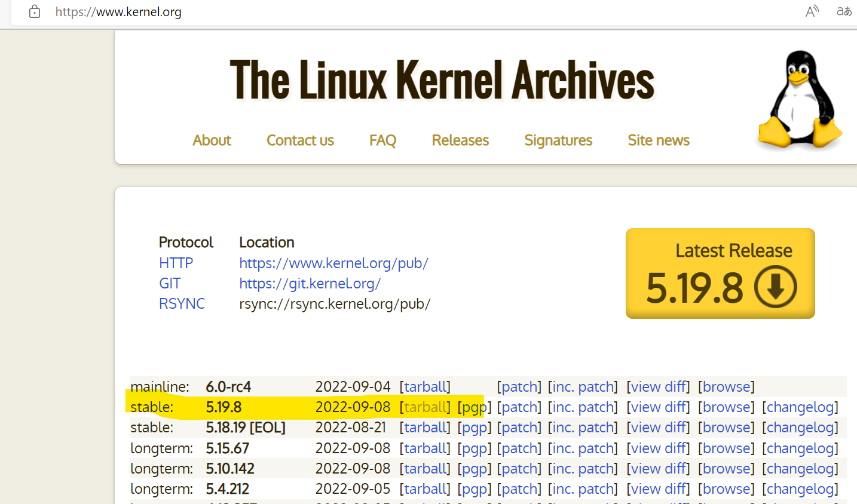Screen dimensions: 857x504
Task: Browse the longterm 5.10.142 tree
Action: [726, 469]
